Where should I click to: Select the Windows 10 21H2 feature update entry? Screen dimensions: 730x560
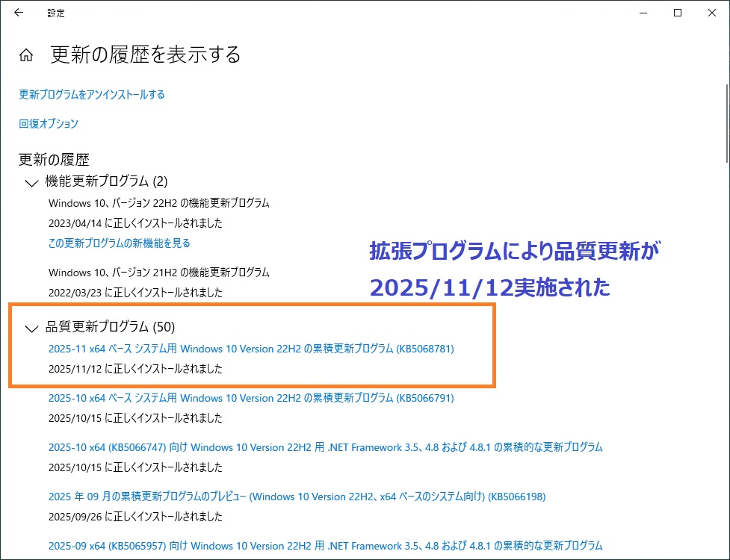(x=159, y=273)
